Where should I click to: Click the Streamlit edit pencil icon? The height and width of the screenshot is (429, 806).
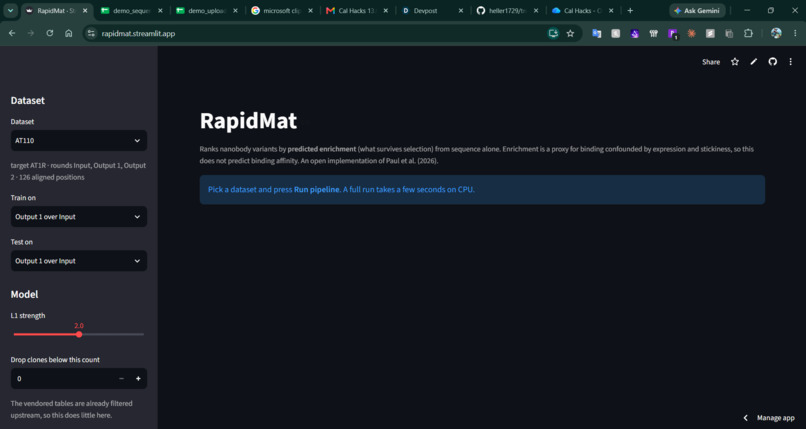click(754, 62)
